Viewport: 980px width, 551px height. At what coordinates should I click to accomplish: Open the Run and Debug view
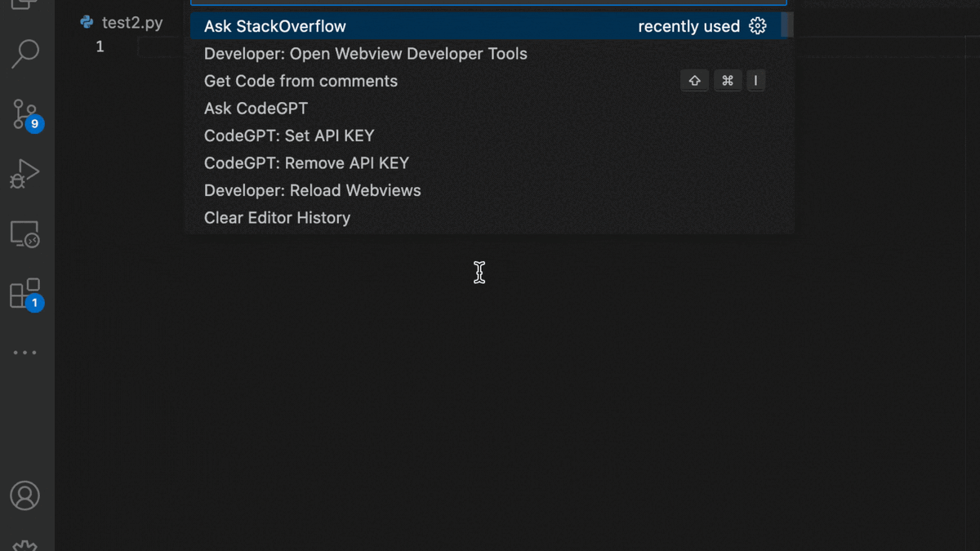point(25,173)
